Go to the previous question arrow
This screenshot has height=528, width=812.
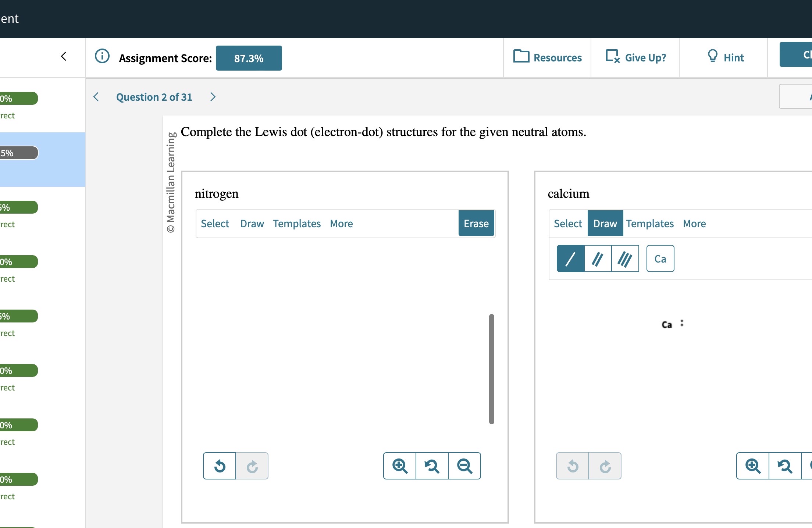click(x=96, y=97)
